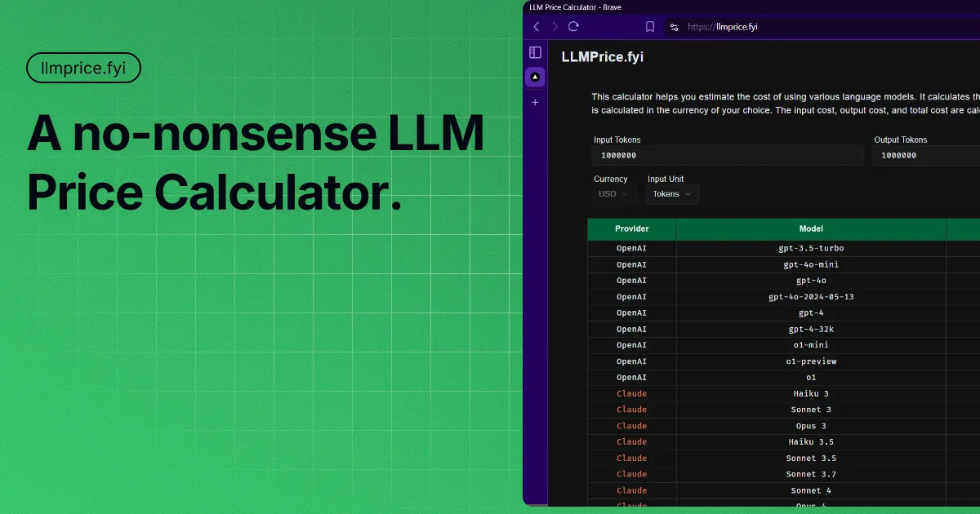Click the URL in the address bar
Screen dimensions: 980x514
pos(724,26)
